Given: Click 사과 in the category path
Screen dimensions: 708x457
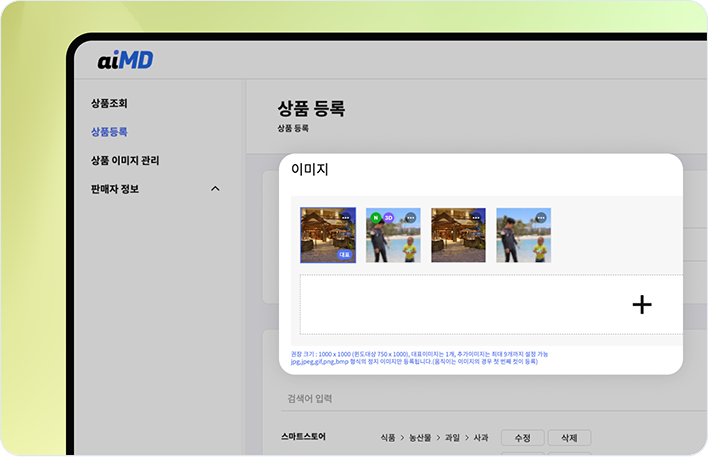Looking at the screenshot, I should 481,438.
